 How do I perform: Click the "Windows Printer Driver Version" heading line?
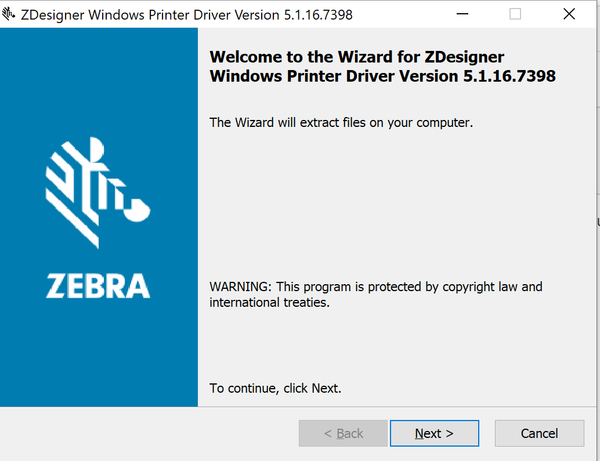tap(383, 76)
